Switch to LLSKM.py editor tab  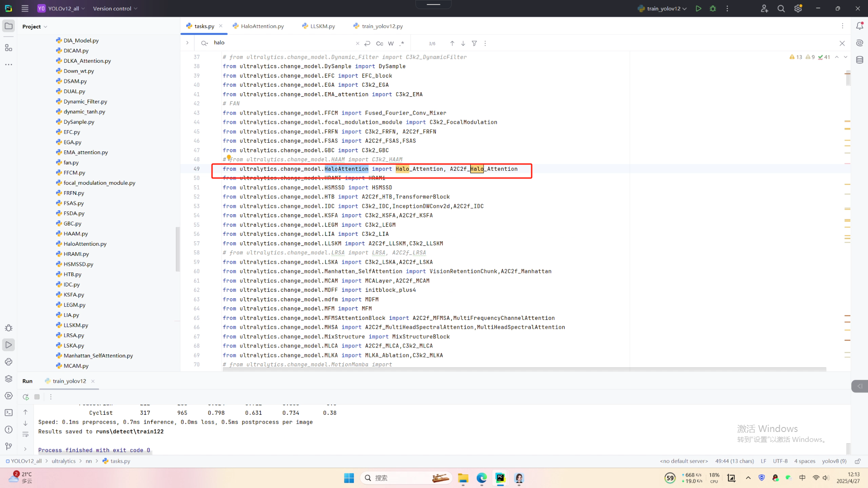tap(322, 26)
